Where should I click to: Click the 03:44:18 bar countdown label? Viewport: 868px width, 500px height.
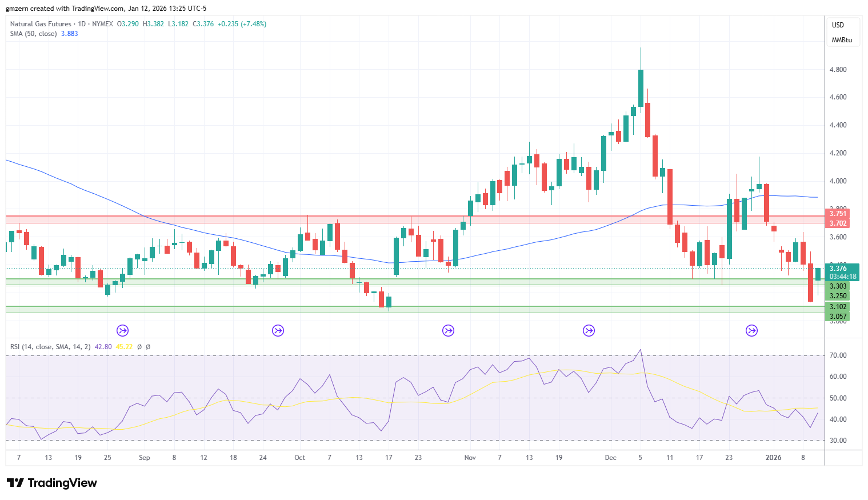843,277
